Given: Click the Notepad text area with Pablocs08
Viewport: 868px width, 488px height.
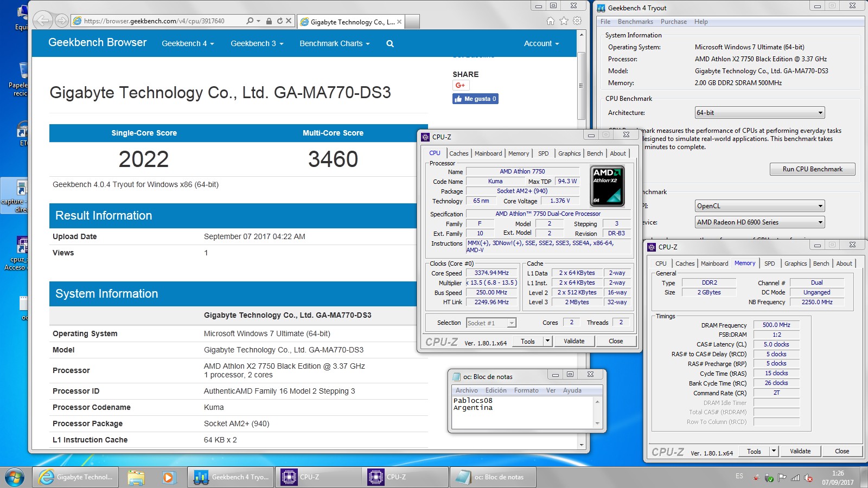Looking at the screenshot, I should [x=523, y=412].
